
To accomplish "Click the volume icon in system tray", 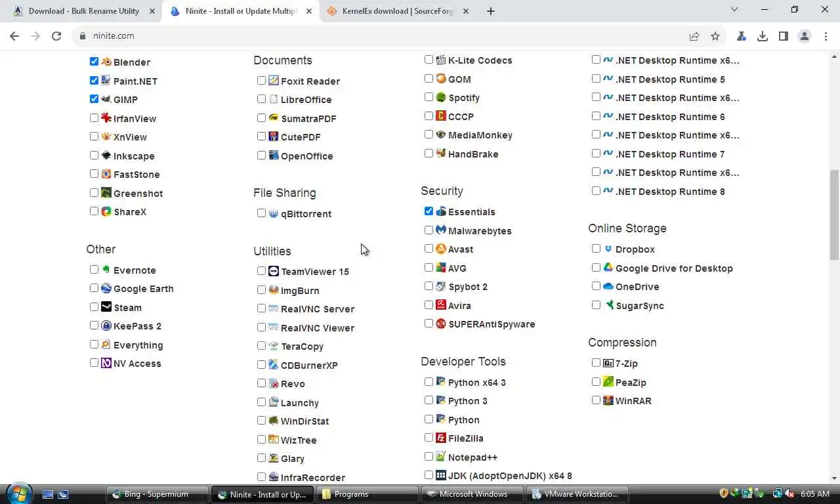I will [789, 494].
